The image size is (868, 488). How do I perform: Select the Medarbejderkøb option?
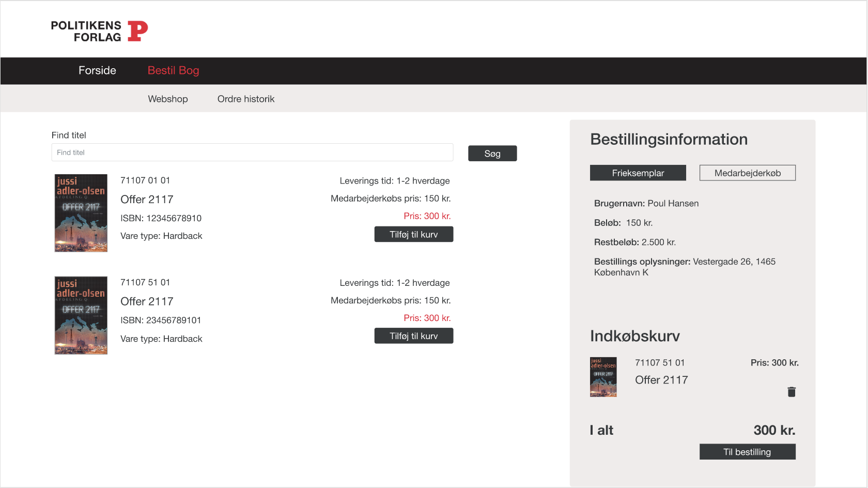pos(748,173)
